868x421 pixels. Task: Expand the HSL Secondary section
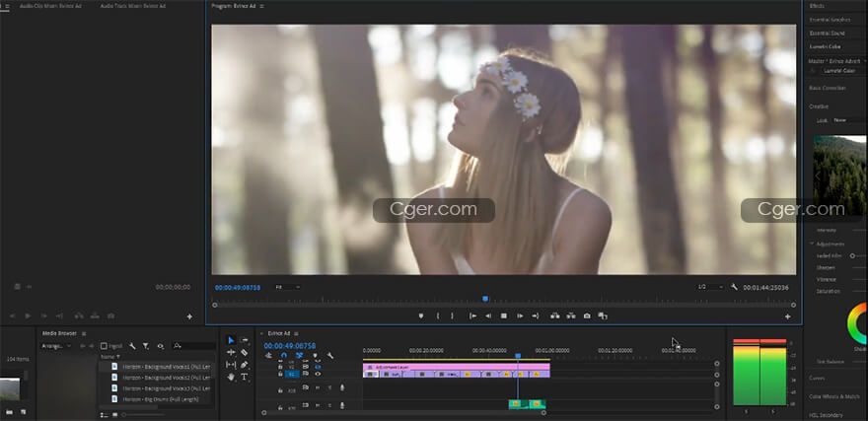click(826, 415)
